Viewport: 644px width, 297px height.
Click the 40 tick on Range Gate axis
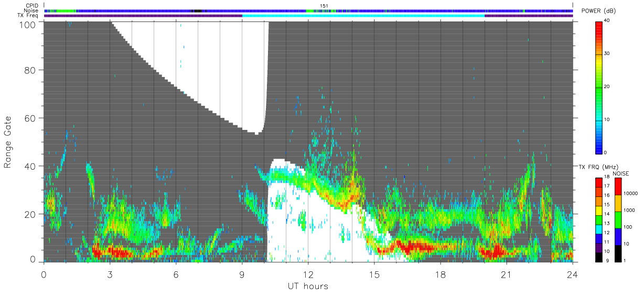(x=30, y=166)
